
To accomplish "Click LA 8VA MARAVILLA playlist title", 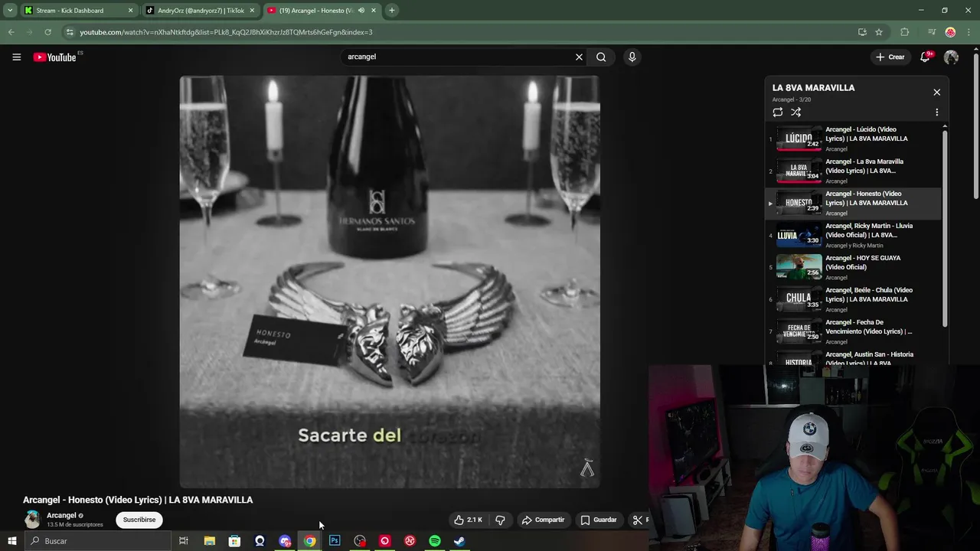I will click(813, 87).
